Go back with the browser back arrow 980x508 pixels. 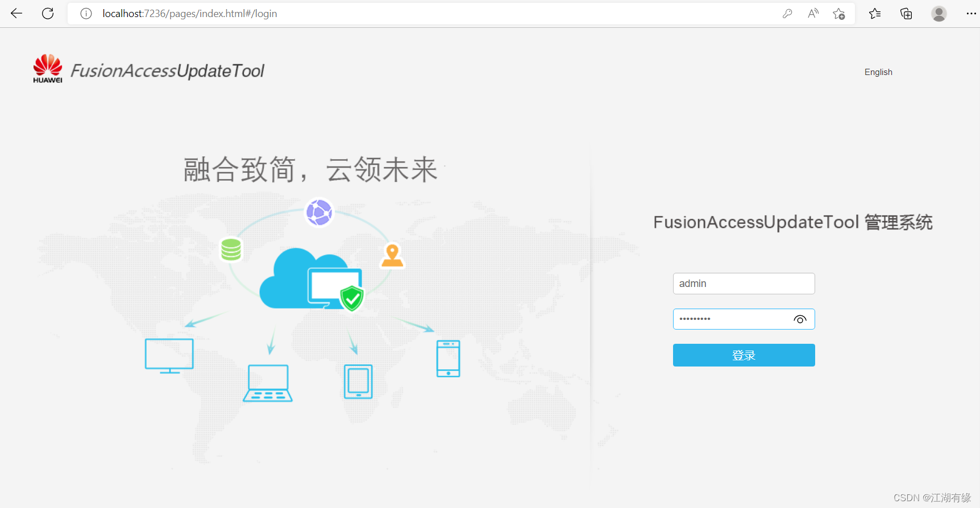tap(16, 14)
